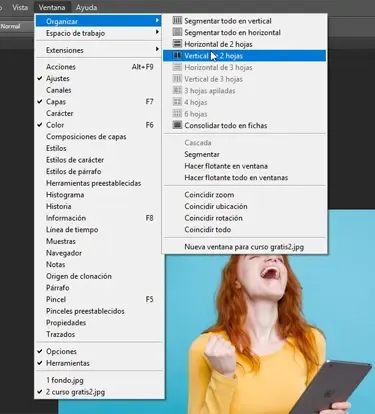Toggle the Color panel checkmark
This screenshot has height=414, width=375.
point(40,125)
